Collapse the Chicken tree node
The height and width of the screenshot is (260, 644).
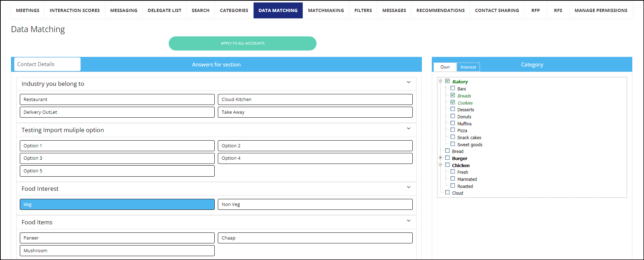point(440,165)
